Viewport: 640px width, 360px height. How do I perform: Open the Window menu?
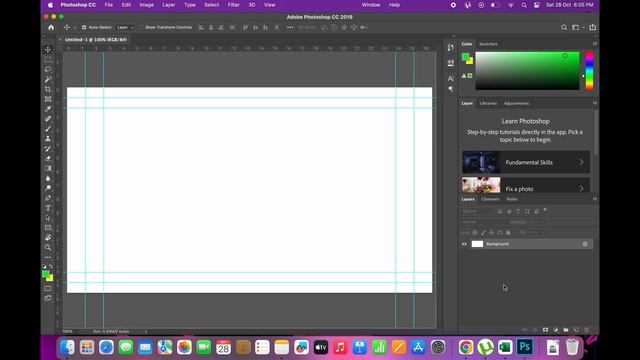tap(371, 5)
